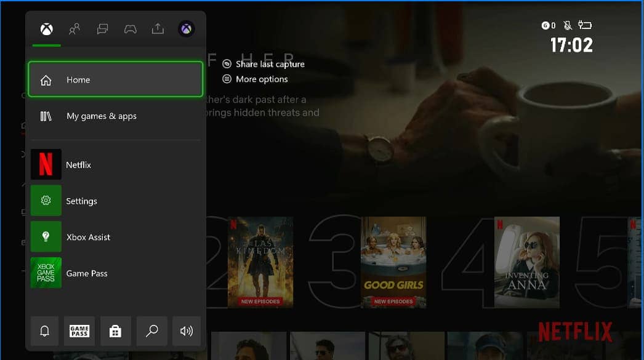The width and height of the screenshot is (644, 360).
Task: Open notifications bell button
Action: [x=44, y=331]
